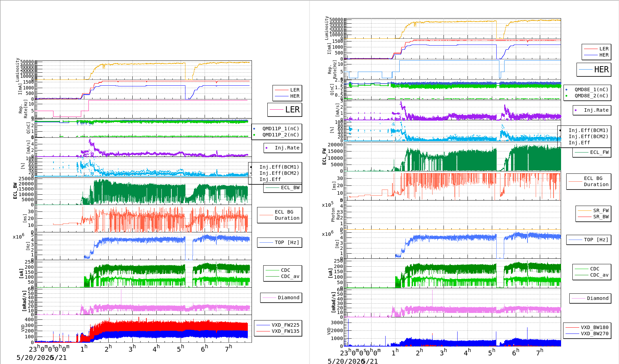The width and height of the screenshot is (619, 364).
Task: Click the x10^6 multiplier label on the left plot
Action: coord(19,236)
